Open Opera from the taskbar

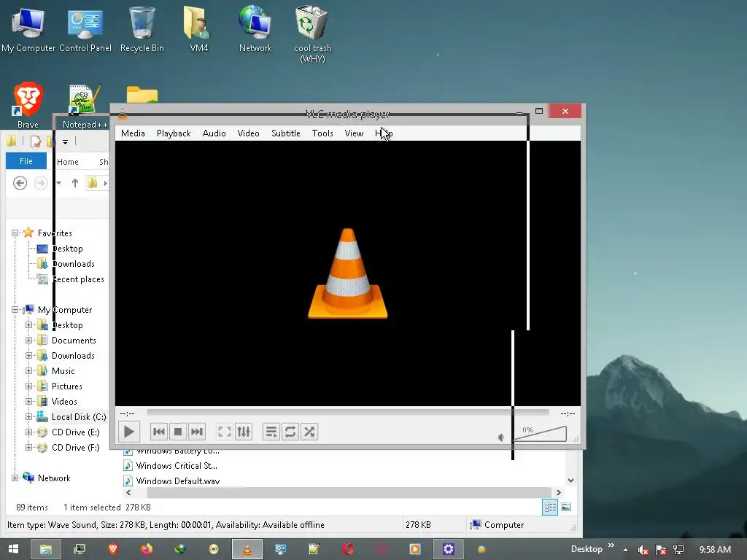(348, 549)
